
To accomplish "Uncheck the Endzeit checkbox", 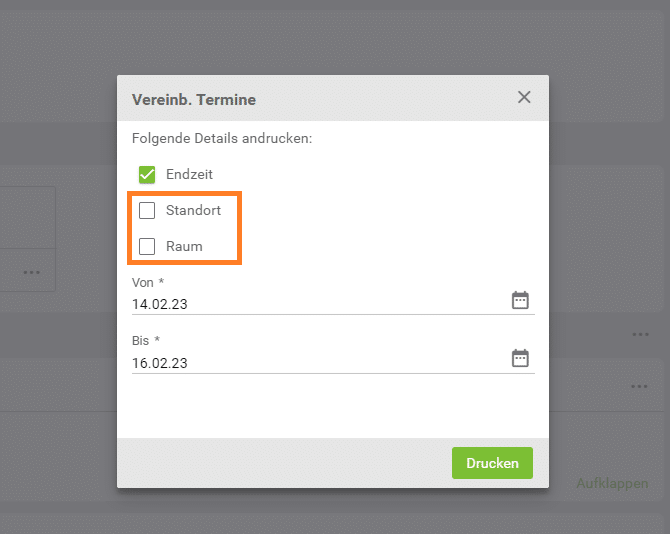I will [147, 174].
